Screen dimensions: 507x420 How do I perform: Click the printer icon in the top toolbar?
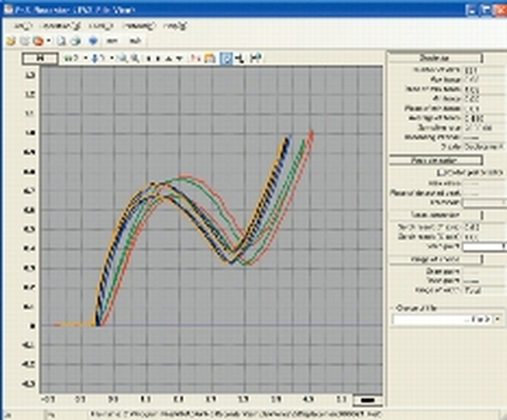[77, 41]
